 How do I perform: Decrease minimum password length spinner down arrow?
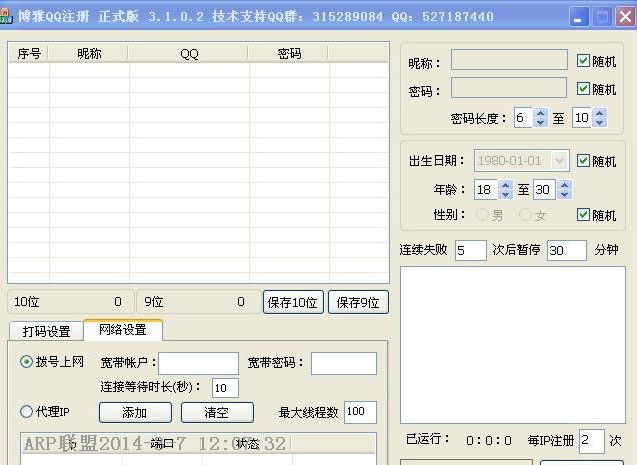click(x=540, y=122)
